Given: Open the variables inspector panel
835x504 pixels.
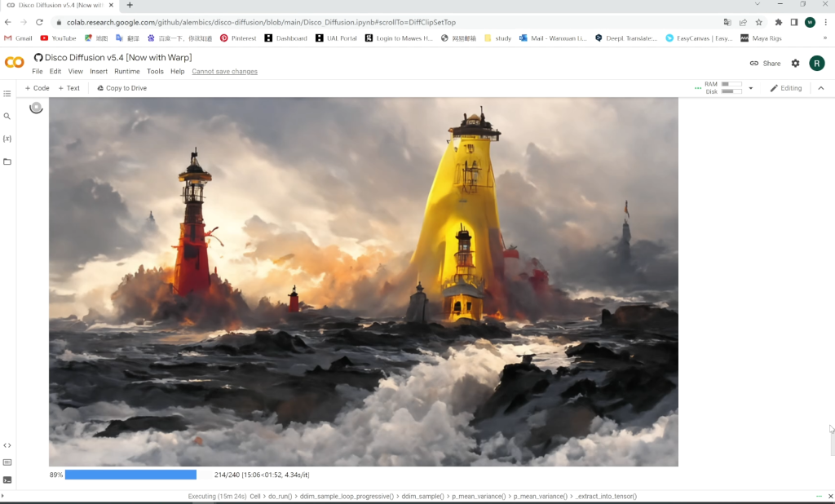Looking at the screenshot, I should [7, 139].
